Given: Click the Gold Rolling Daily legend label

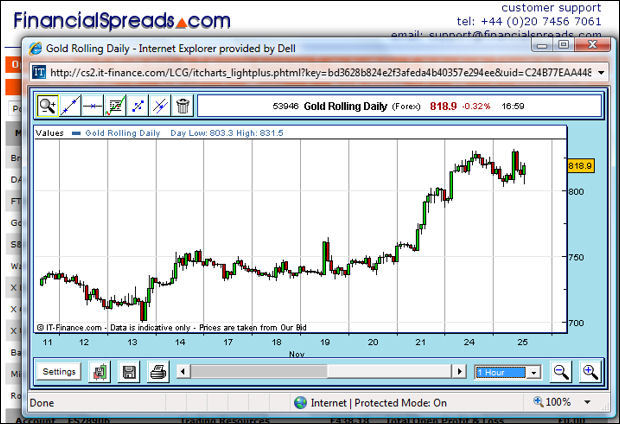Looking at the screenshot, I should pyautogui.click(x=123, y=133).
